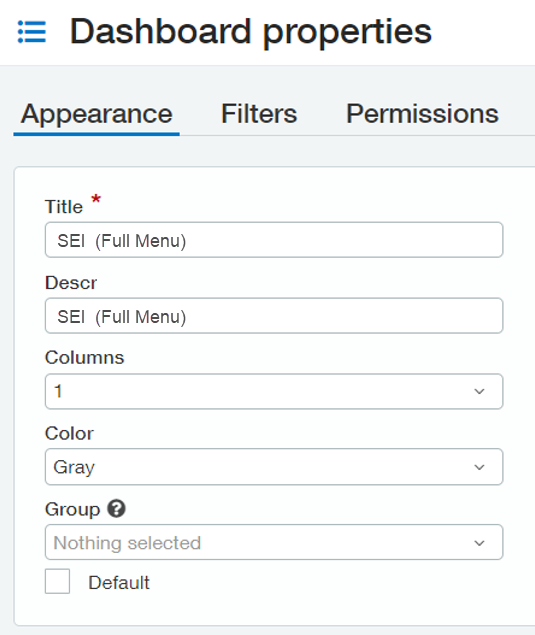Click the Title field label

point(64,207)
